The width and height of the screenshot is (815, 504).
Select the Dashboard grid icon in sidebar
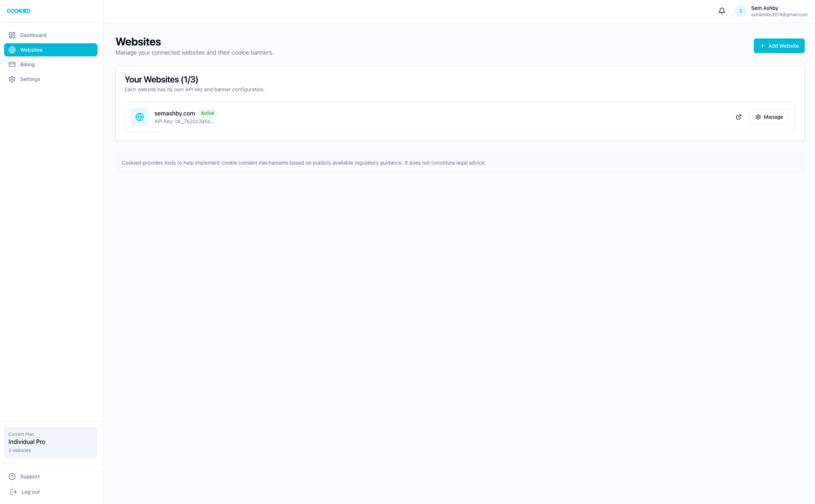coord(12,35)
